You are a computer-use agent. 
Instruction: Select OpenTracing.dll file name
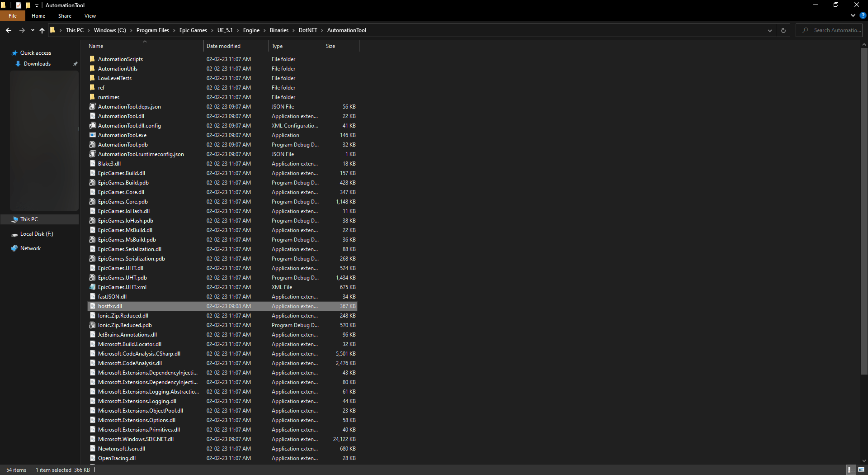(117, 458)
